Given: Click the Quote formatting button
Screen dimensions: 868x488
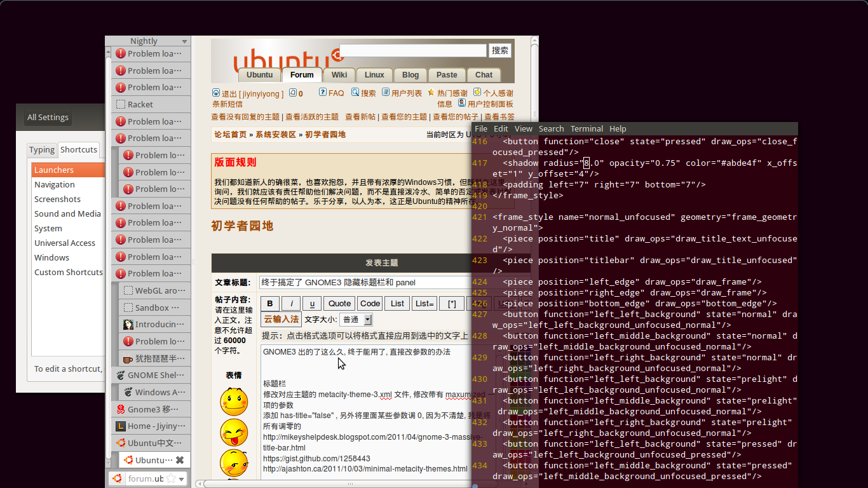Looking at the screenshot, I should click(339, 303).
